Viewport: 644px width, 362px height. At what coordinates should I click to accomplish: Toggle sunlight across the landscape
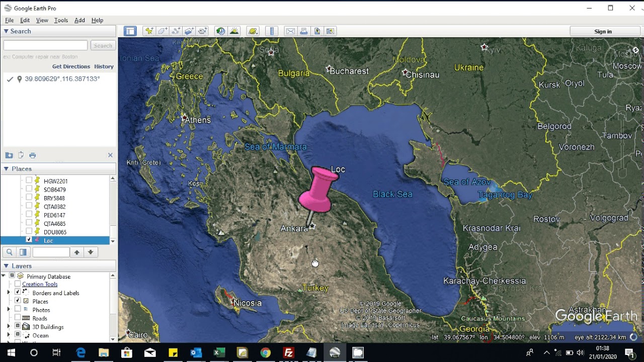click(234, 31)
